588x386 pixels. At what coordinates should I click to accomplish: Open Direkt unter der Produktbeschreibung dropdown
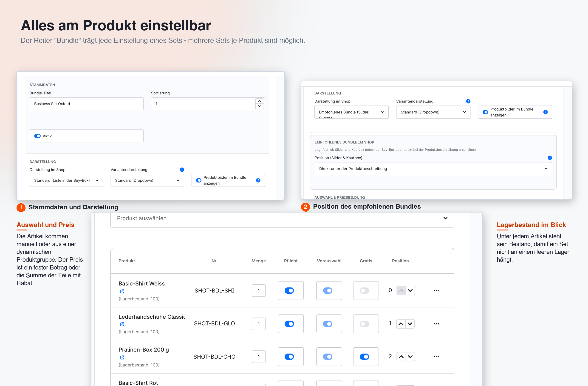tap(433, 169)
